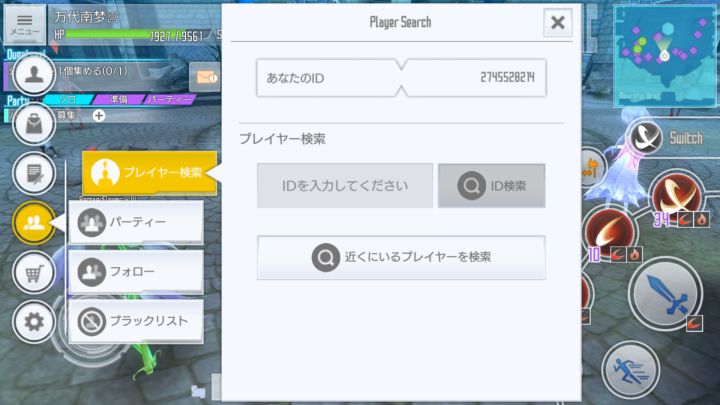Select the ソロ party tab
Viewport: 720px width, 405px height.
pos(69,100)
